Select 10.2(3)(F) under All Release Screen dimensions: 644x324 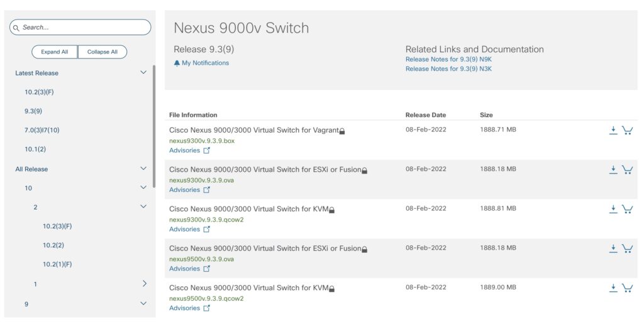click(57, 226)
